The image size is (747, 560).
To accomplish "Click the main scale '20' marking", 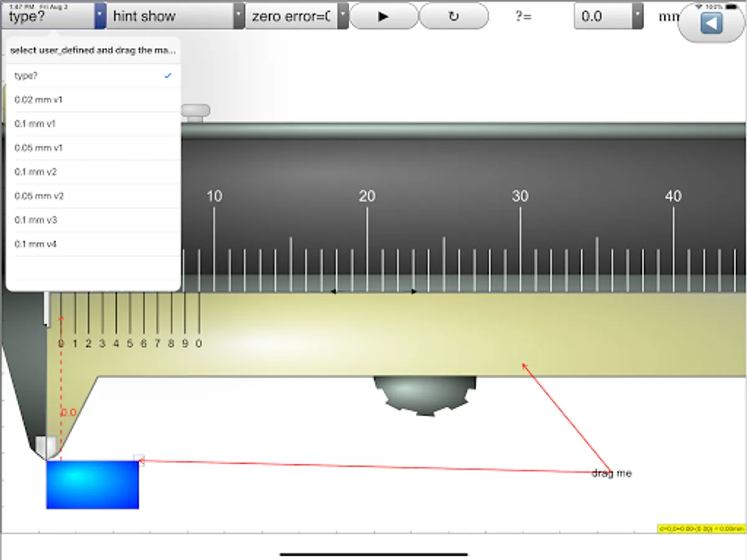I will pos(367,197).
